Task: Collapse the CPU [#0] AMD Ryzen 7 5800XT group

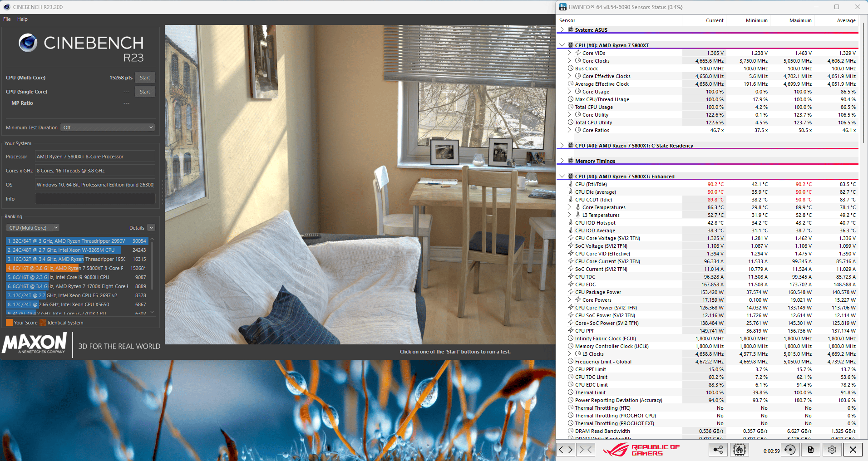Action: coord(562,45)
